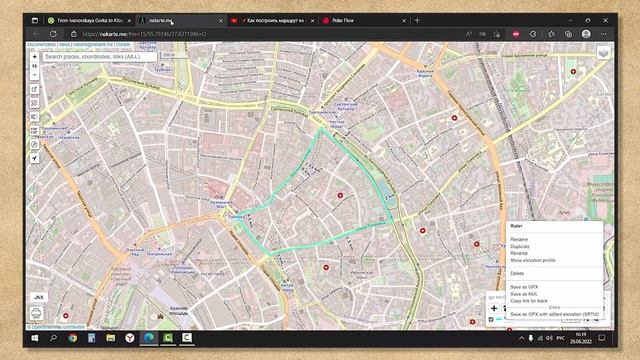Launch Yandex browser from the taskbar
640x360 pixels.
[x=130, y=338]
